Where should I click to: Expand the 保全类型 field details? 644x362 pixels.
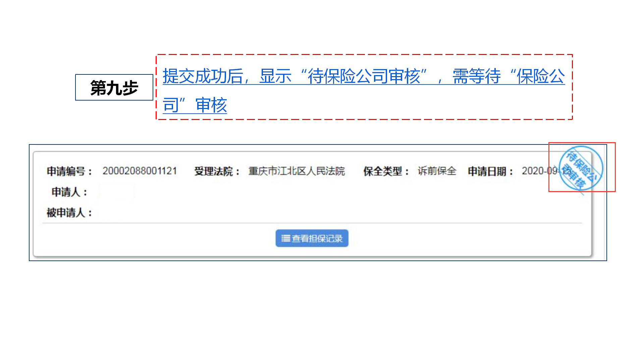[385, 171]
